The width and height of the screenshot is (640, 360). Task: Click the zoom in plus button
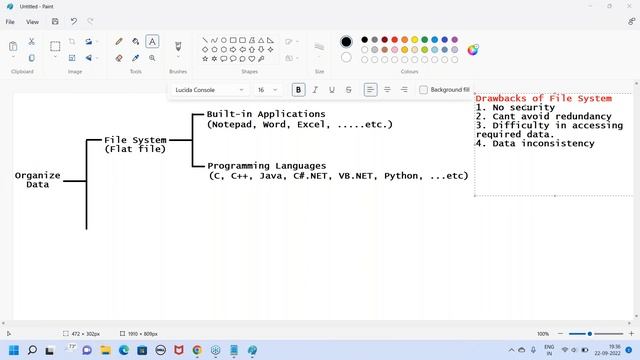[x=631, y=334]
